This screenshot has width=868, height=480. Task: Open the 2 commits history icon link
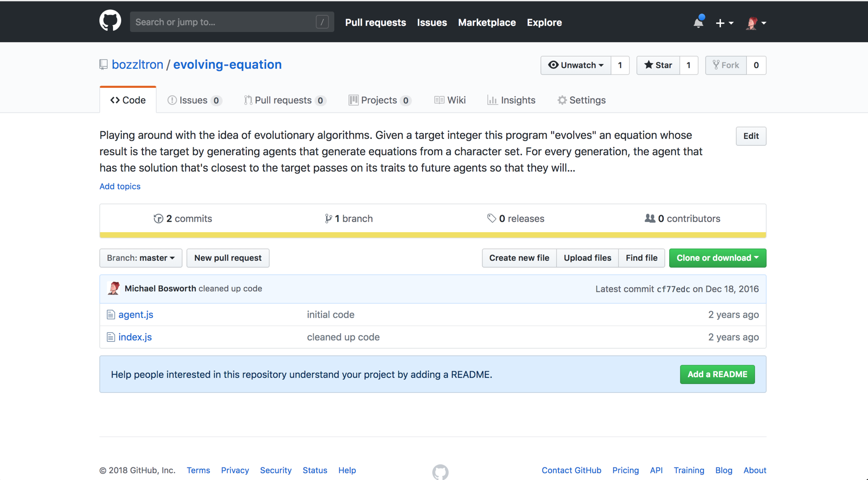coord(158,219)
